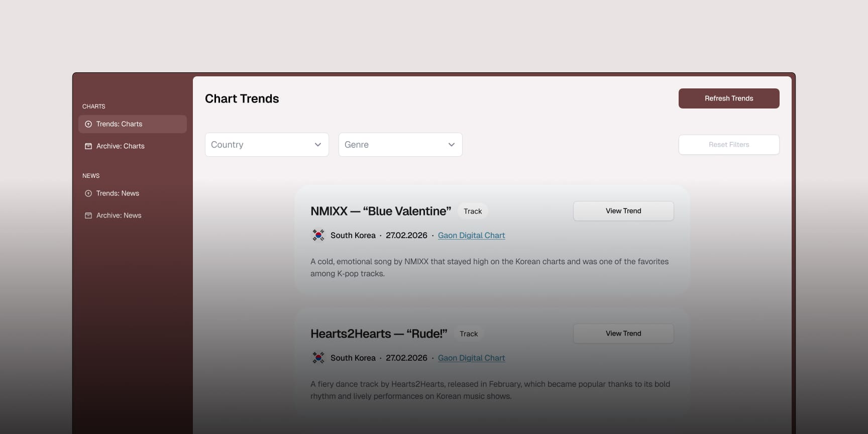Screen dimensions: 868x434
Task: Click the Chart Trends heading
Action: (242, 98)
